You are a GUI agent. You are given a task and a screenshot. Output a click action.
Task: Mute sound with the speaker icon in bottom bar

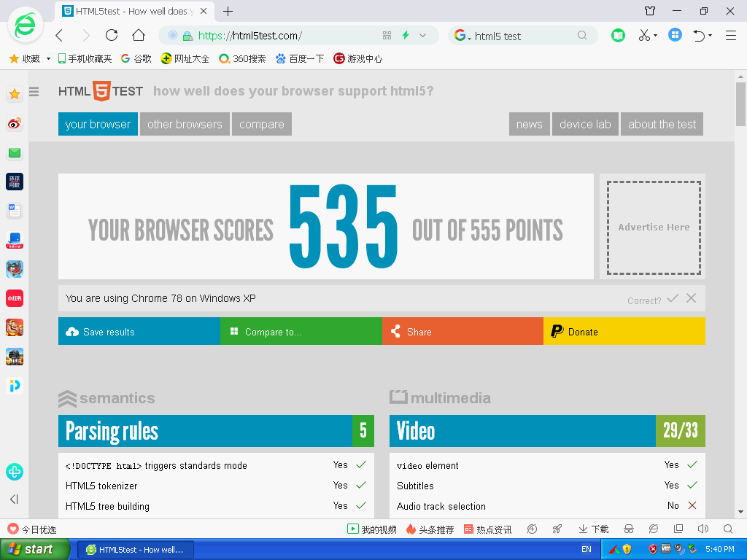pyautogui.click(x=703, y=529)
